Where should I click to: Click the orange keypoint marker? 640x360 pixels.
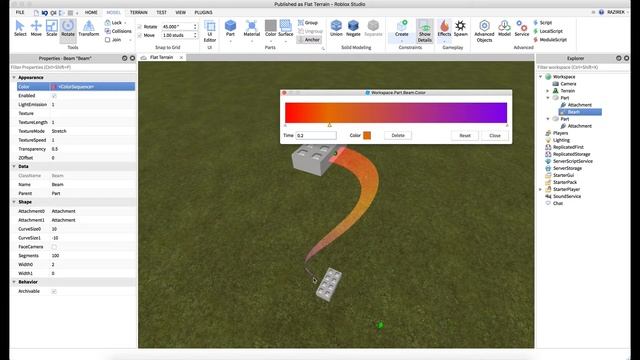[329, 125]
